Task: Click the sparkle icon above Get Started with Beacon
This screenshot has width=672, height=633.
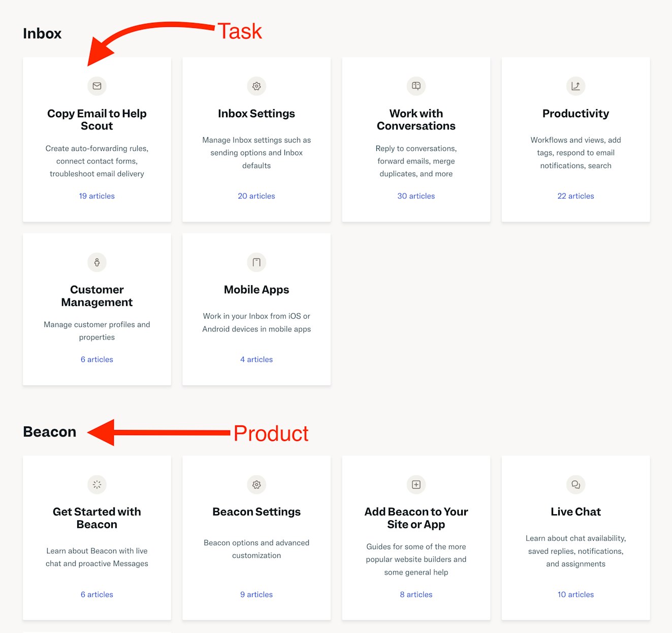Action: pyautogui.click(x=97, y=485)
